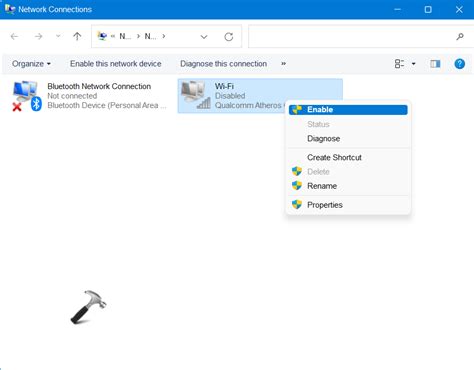Viewport: 474px width, 370px height.
Task: Open the view options dropdown arrow
Action: 414,64
